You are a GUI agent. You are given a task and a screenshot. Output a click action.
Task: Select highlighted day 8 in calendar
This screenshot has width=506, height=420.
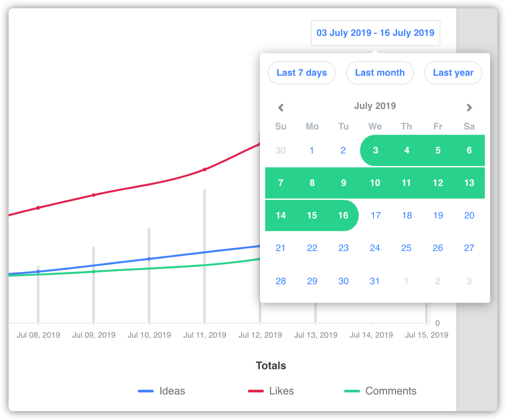click(x=312, y=183)
